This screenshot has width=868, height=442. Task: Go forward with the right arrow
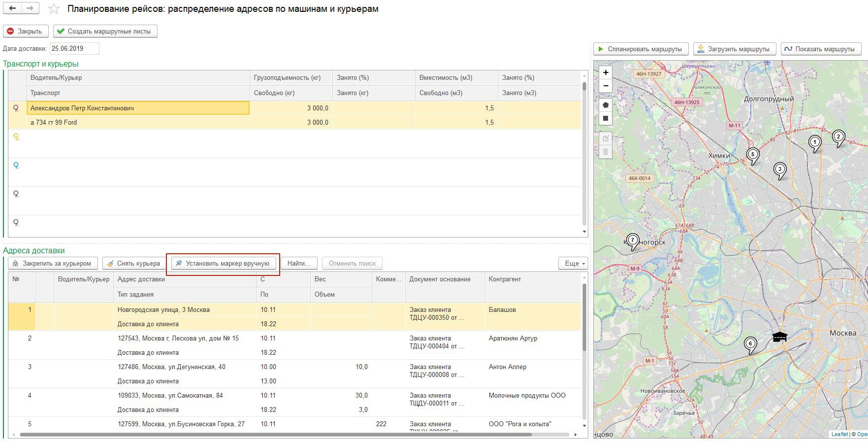(30, 8)
